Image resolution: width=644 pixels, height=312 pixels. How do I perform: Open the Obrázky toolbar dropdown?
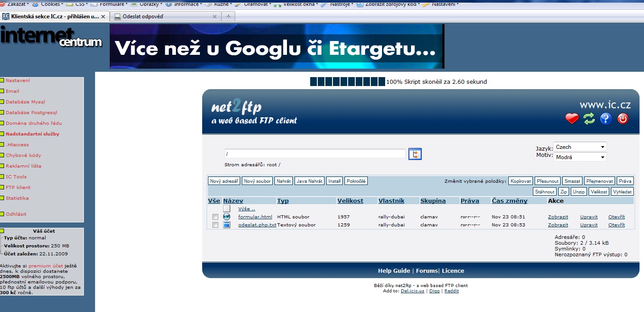point(146,4)
